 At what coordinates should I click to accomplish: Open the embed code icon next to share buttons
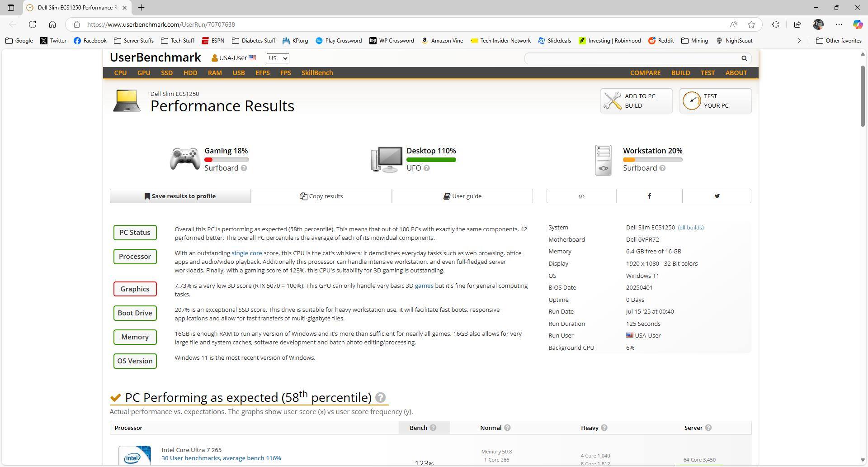580,196
